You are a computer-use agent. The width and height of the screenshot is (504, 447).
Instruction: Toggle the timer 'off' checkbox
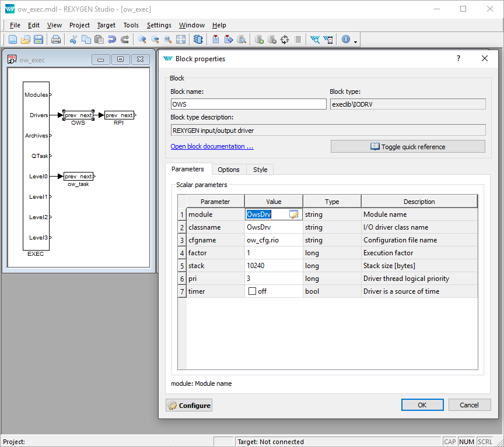253,291
